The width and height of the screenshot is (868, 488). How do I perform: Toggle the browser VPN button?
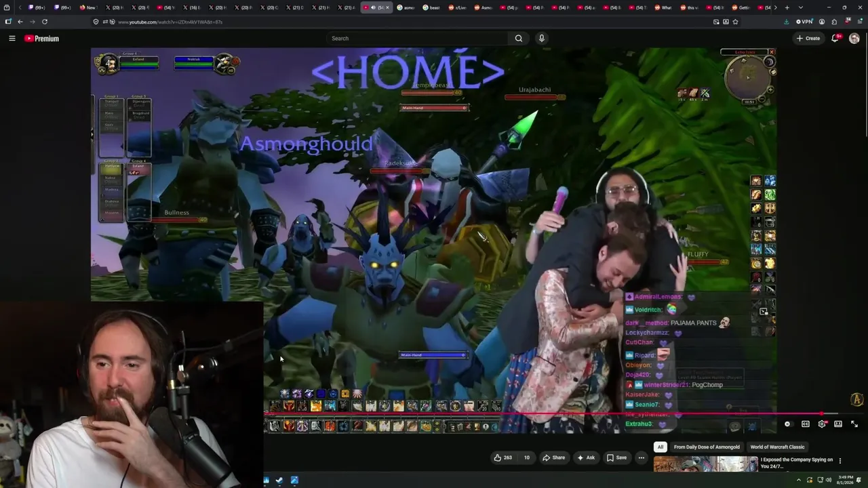804,22
